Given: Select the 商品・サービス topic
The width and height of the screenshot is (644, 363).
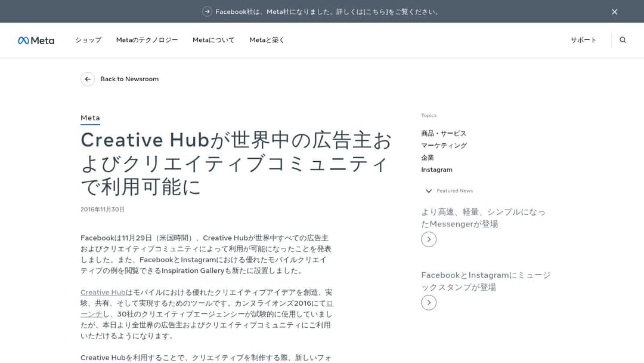Looking at the screenshot, I should [444, 133].
